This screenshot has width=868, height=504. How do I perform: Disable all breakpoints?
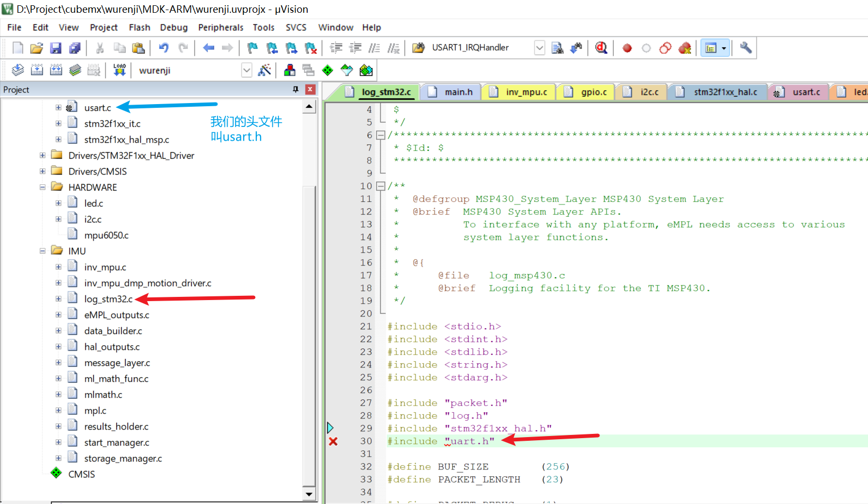[x=665, y=48]
